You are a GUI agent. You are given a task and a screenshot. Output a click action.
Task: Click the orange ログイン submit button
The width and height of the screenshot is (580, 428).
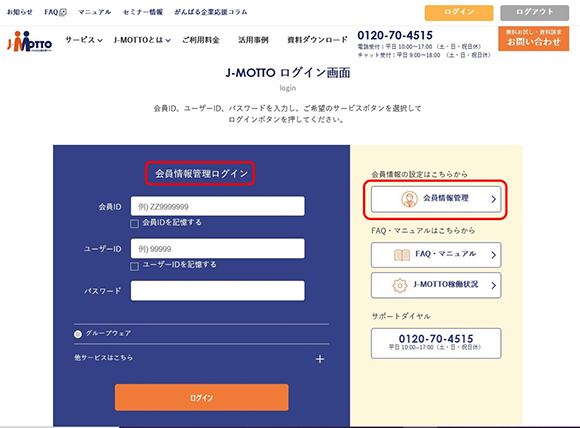pos(202,397)
